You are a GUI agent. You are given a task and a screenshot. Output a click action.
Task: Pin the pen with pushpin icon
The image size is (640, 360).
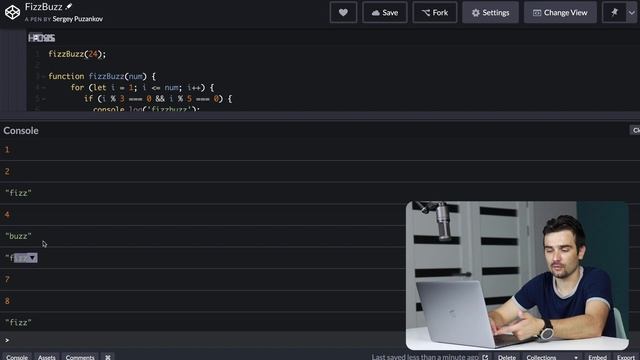[x=614, y=13]
